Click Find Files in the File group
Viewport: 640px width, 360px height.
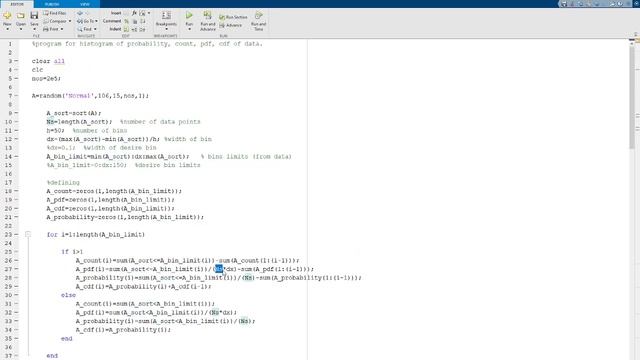pyautogui.click(x=55, y=13)
